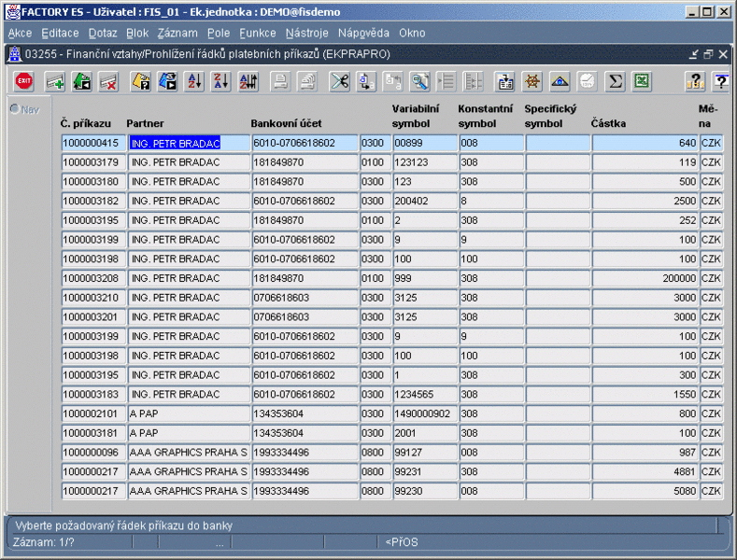Click the greyed paste text icon
The image size is (737, 560).
click(393, 81)
